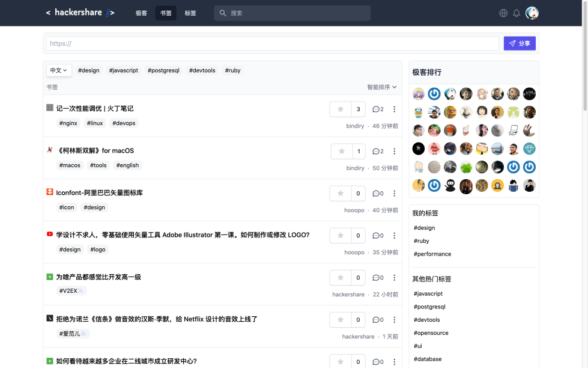This screenshot has height=368, width=588.
Task: Click V2EX favicon of 为啥产品 bookmark
Action: pos(49,277)
